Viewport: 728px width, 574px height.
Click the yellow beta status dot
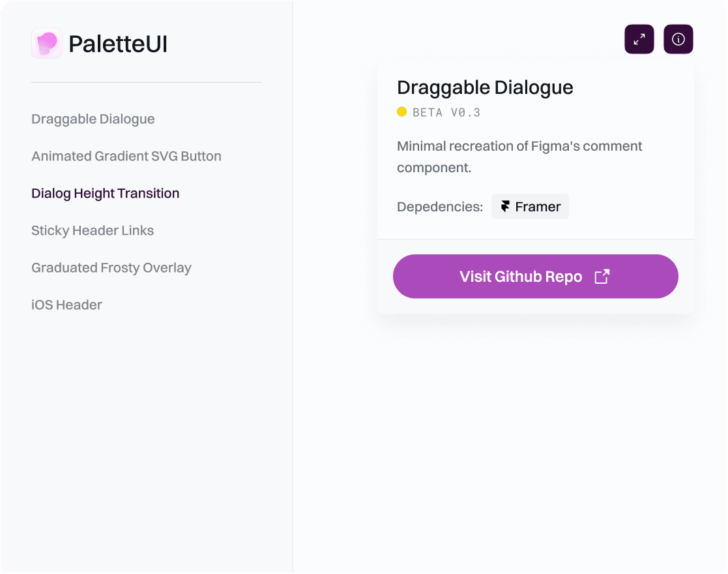click(x=402, y=112)
